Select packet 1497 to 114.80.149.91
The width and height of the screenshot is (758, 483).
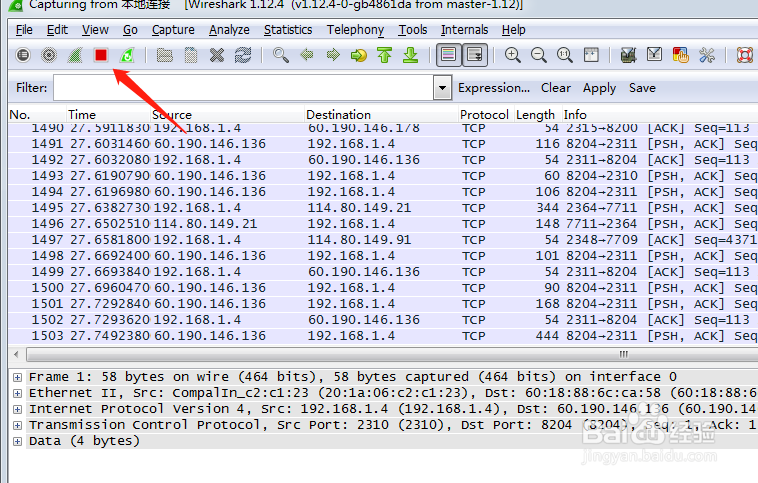pyautogui.click(x=383, y=240)
